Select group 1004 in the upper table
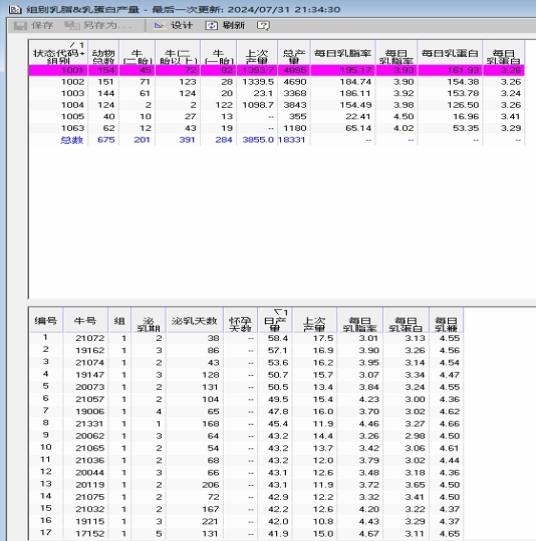The width and height of the screenshot is (536, 541). tap(277, 105)
